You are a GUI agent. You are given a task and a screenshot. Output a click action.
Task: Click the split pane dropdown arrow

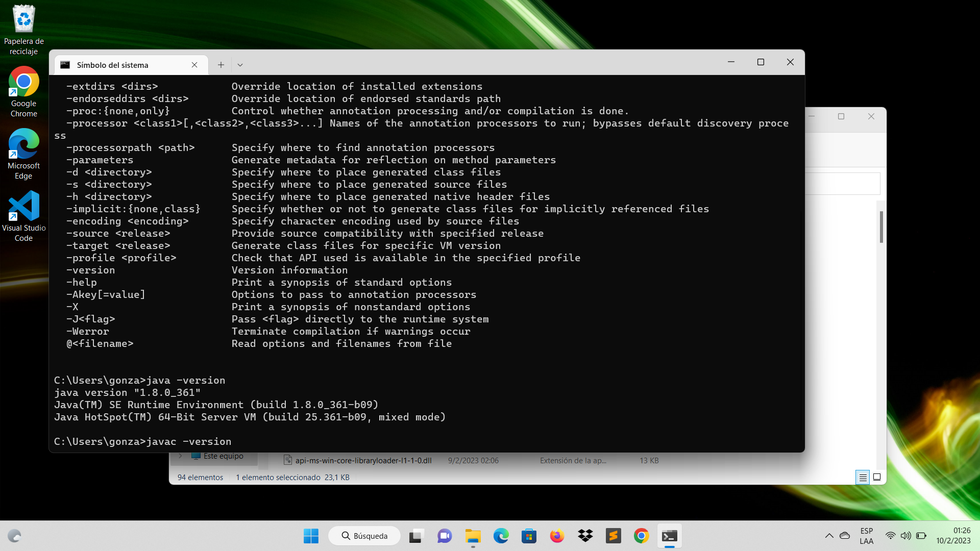pos(239,65)
